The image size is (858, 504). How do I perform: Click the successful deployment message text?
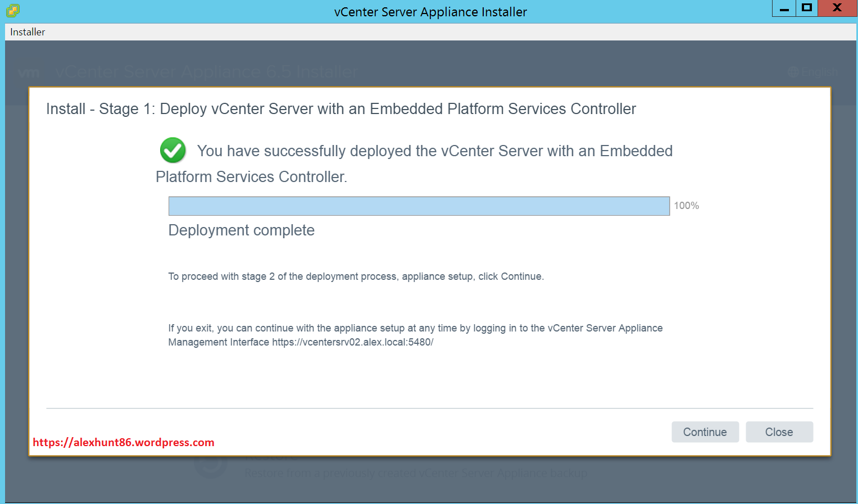(434, 151)
